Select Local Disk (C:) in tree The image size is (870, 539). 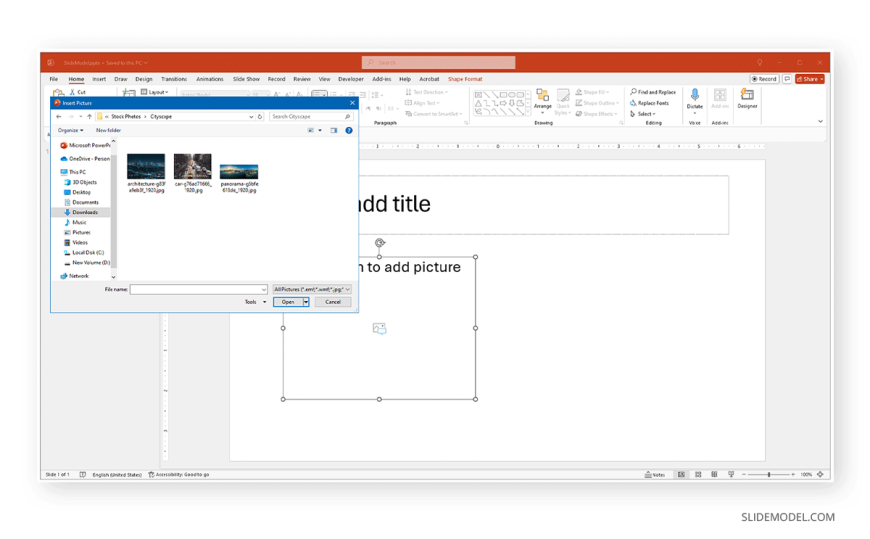(88, 253)
